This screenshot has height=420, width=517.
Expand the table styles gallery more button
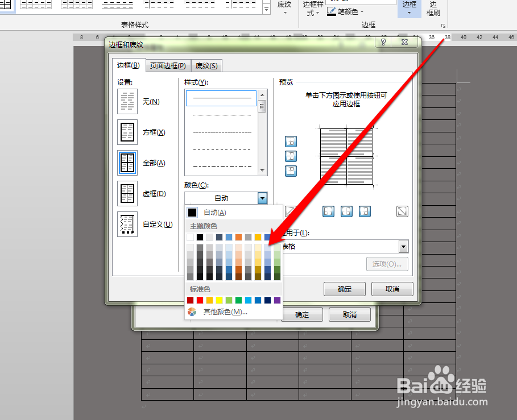tap(266, 10)
